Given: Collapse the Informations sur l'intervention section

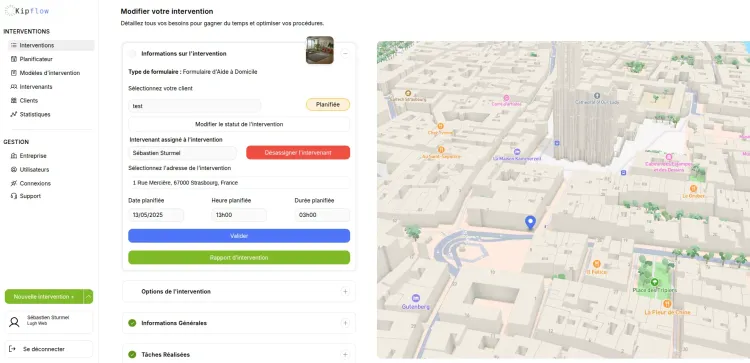Looking at the screenshot, I should [x=345, y=54].
